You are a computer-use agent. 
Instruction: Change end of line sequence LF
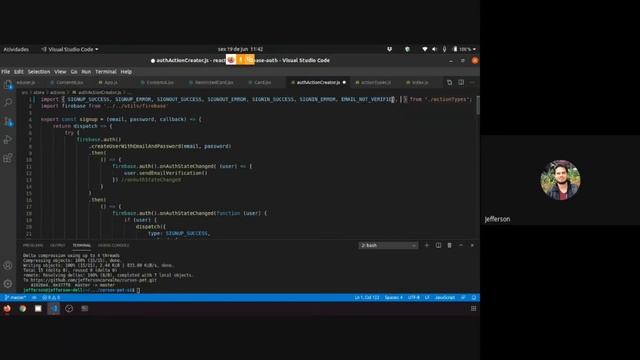(427, 298)
